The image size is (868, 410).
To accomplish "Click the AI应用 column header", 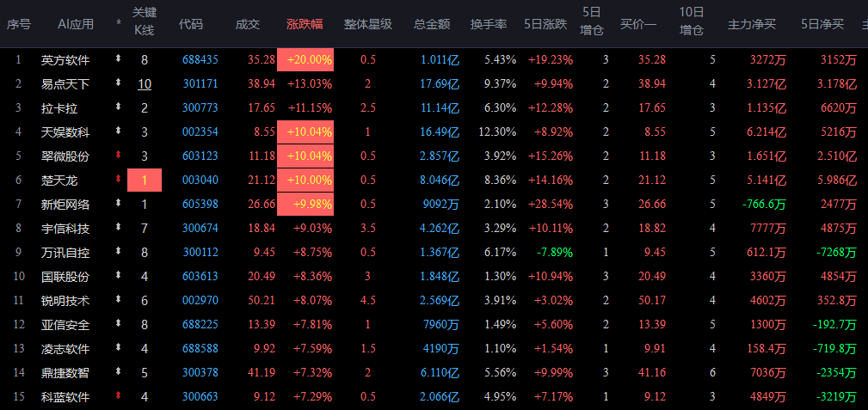I will [x=76, y=24].
